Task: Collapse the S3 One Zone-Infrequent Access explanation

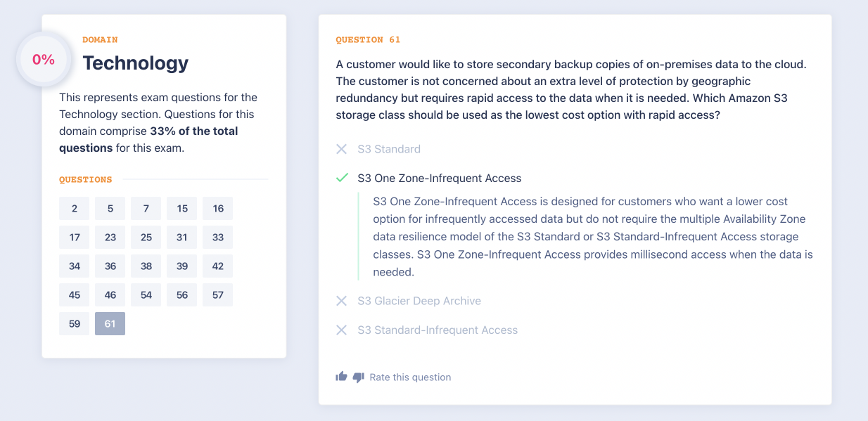Action: [x=439, y=178]
